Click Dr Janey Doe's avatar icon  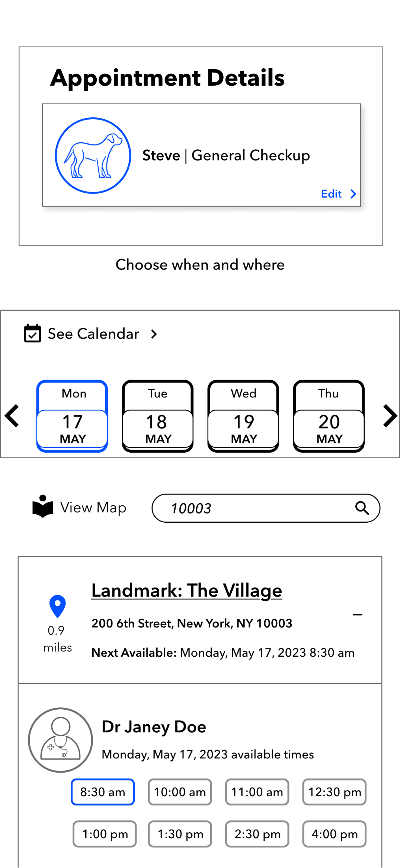[60, 740]
